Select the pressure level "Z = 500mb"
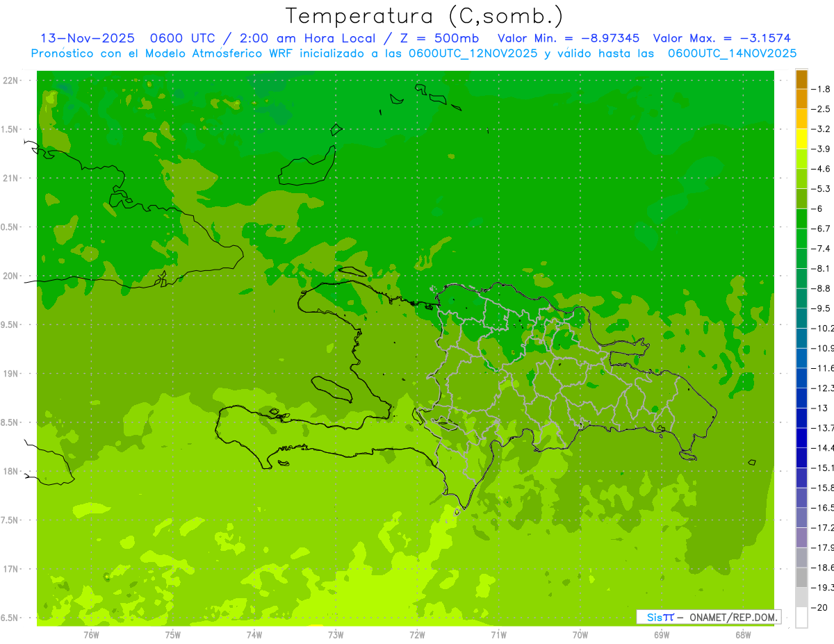This screenshot has width=834, height=644. click(x=439, y=38)
